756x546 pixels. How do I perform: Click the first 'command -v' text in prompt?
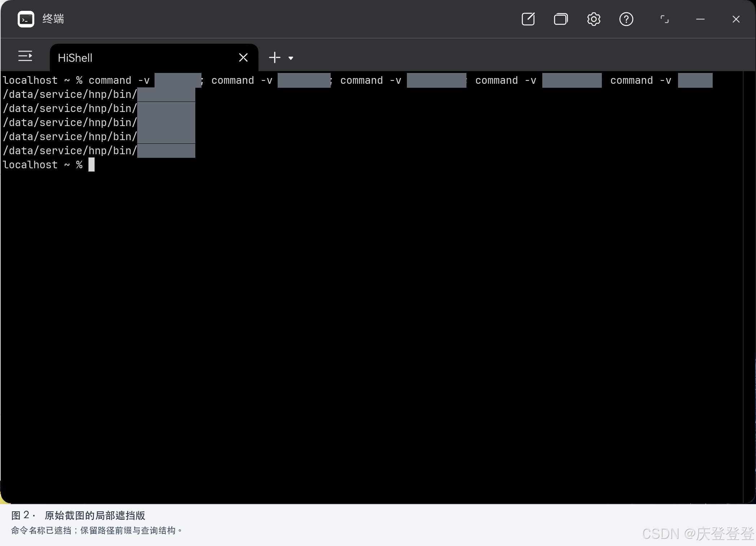[119, 81]
